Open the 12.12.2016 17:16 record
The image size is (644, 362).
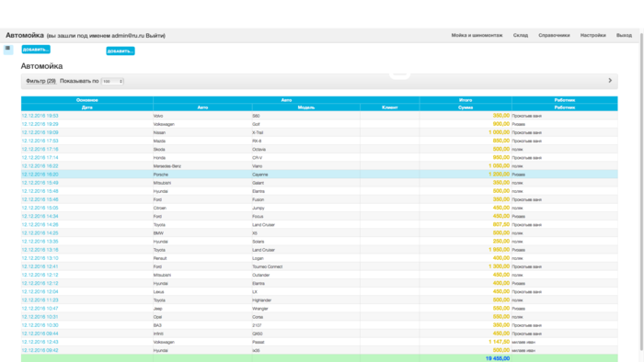(x=40, y=149)
